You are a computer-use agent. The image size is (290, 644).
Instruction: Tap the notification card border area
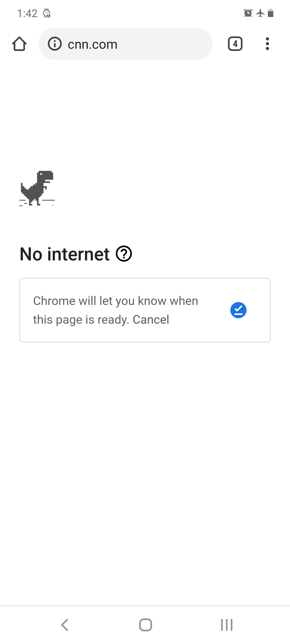pyautogui.click(x=145, y=310)
